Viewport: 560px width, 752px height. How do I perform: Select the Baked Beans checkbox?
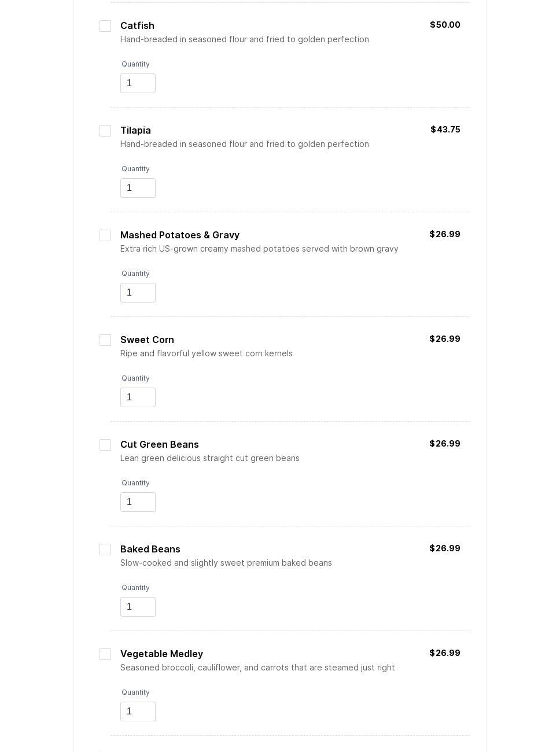(x=105, y=550)
